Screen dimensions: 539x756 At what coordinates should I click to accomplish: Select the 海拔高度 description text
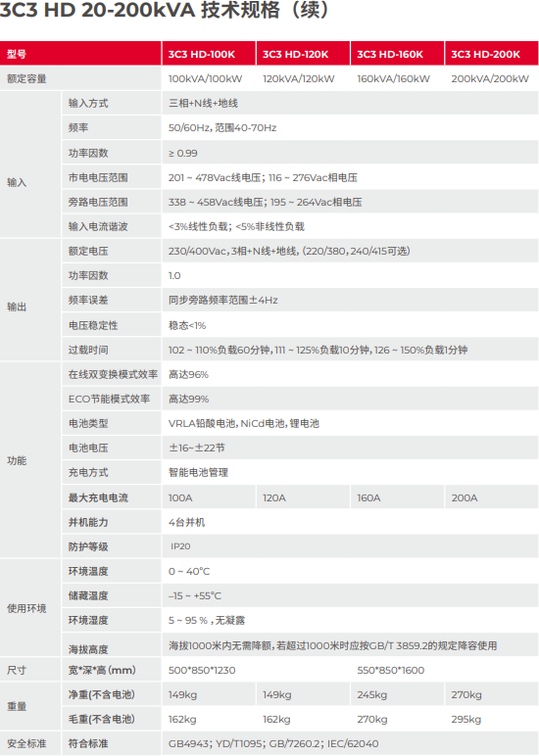pos(332,645)
